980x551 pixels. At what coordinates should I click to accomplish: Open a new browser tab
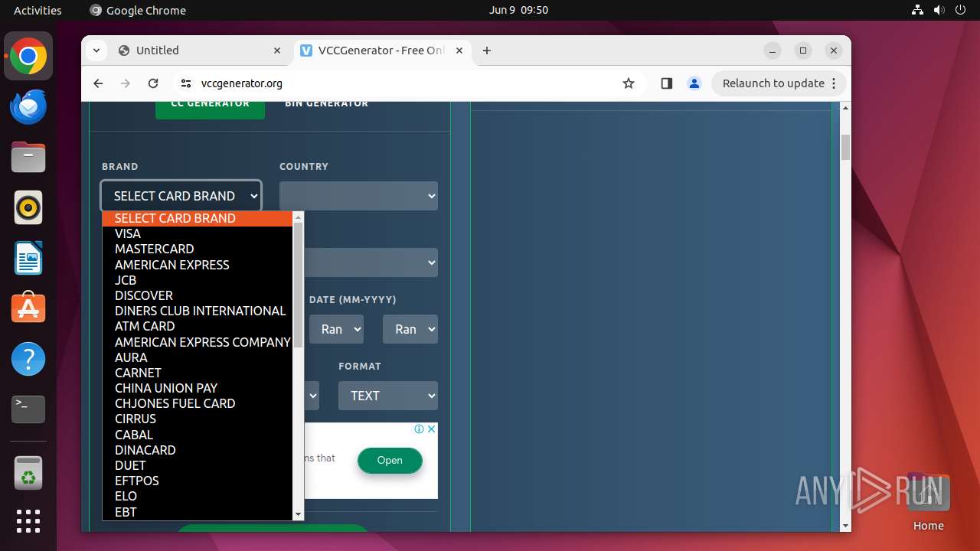coord(487,51)
